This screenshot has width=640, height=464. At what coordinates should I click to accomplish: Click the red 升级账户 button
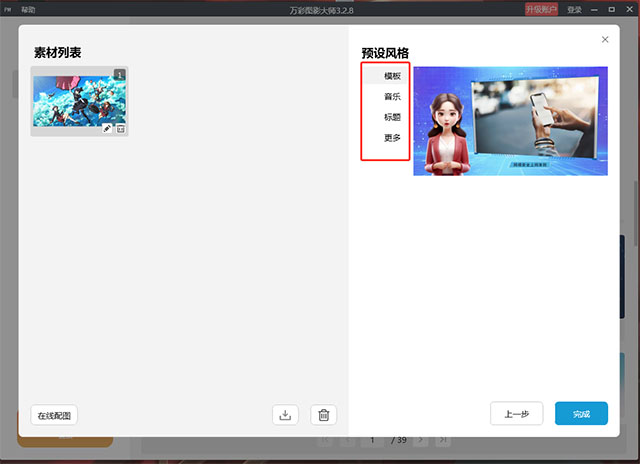(541, 9)
